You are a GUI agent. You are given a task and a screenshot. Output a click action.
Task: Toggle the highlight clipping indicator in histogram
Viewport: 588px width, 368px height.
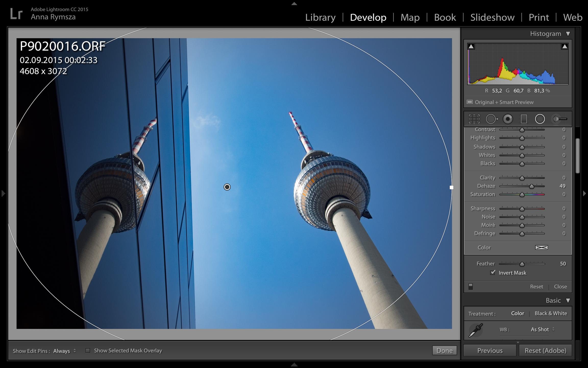[565, 46]
